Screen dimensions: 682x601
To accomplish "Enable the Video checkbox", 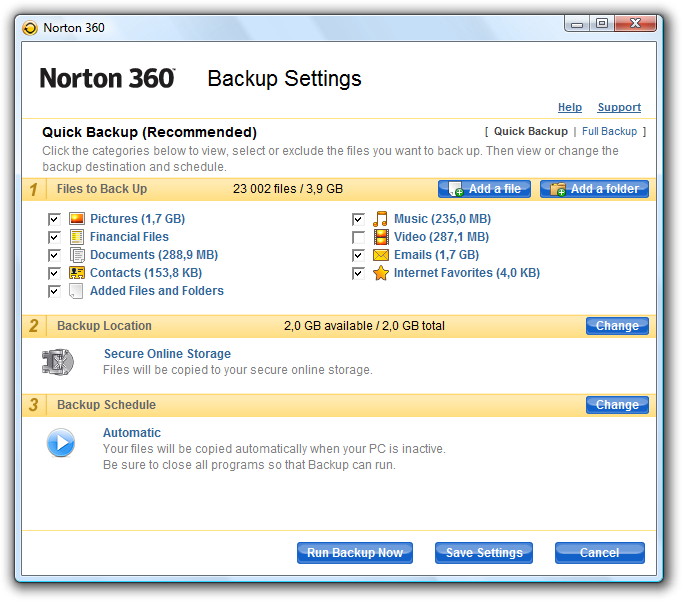I will [x=358, y=237].
